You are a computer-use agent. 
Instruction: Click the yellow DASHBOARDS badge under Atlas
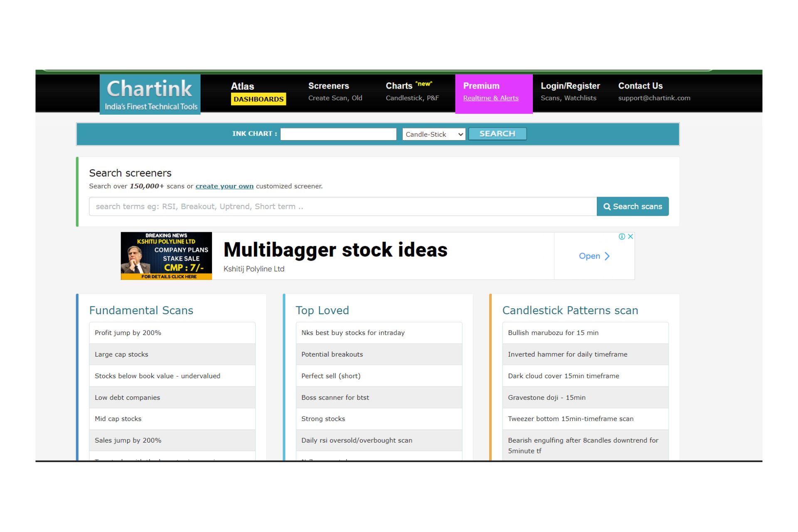click(x=258, y=99)
